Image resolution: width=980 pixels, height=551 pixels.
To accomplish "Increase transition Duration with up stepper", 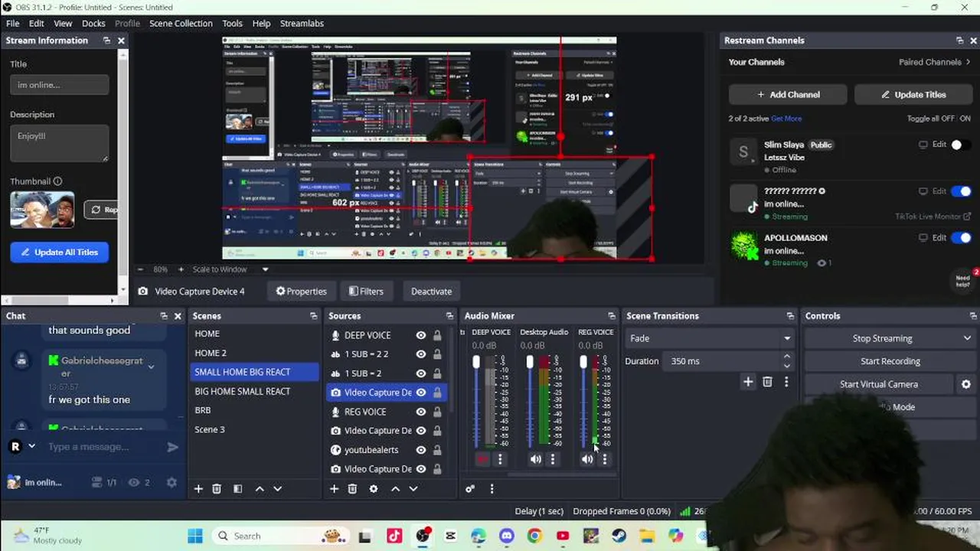I will tap(786, 357).
